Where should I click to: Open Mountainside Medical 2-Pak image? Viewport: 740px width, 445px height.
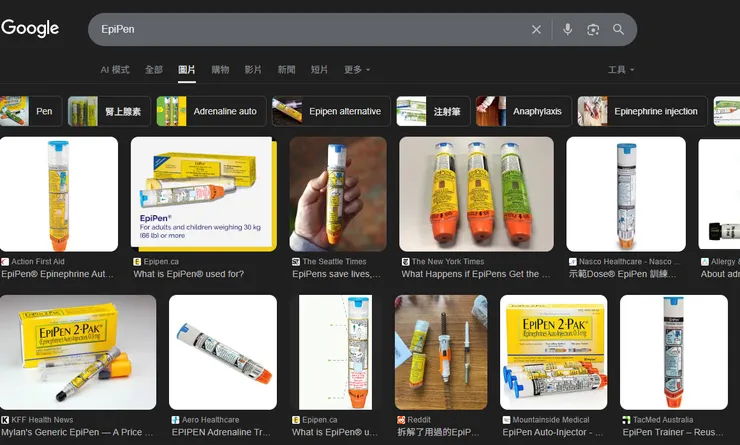pyautogui.click(x=554, y=352)
